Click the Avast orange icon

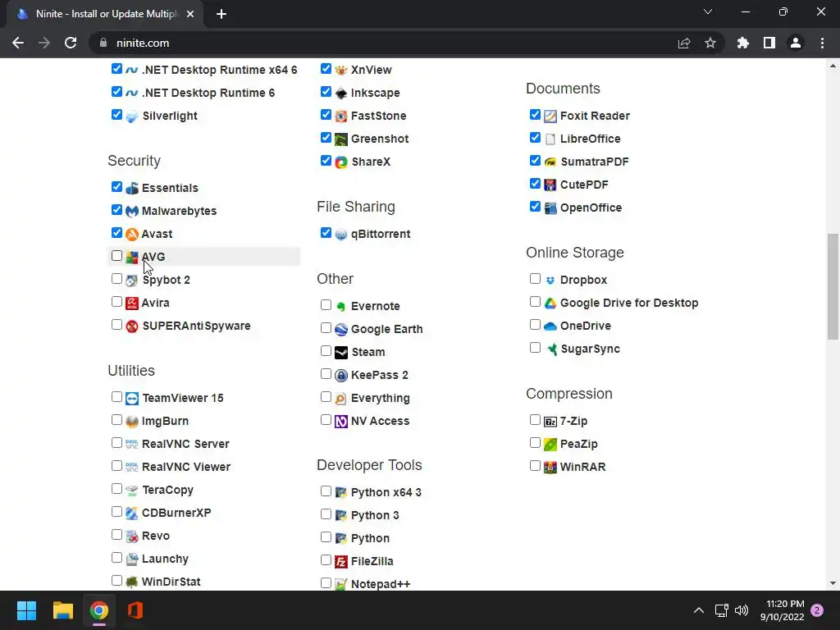click(x=132, y=234)
